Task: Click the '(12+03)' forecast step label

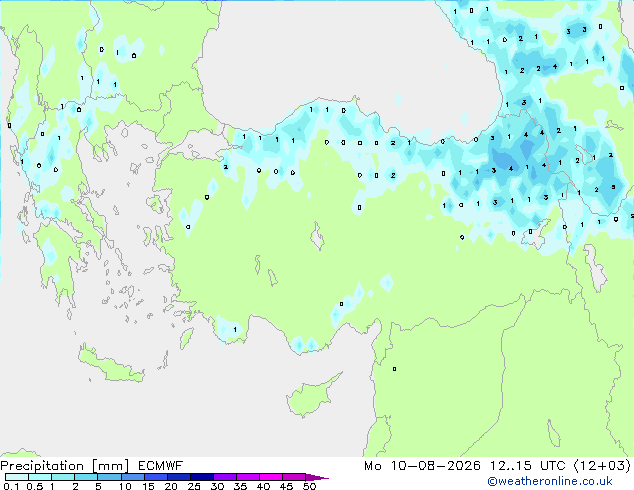Action: [x=602, y=466]
